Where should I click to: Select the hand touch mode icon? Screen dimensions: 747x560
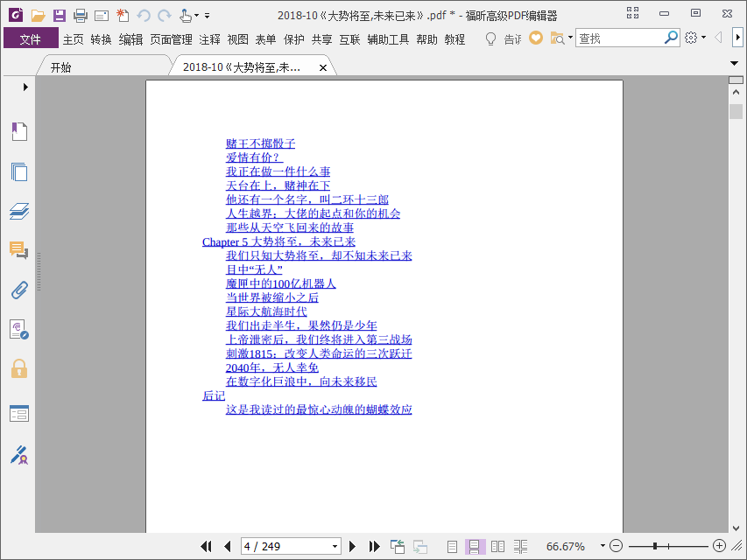186,16
